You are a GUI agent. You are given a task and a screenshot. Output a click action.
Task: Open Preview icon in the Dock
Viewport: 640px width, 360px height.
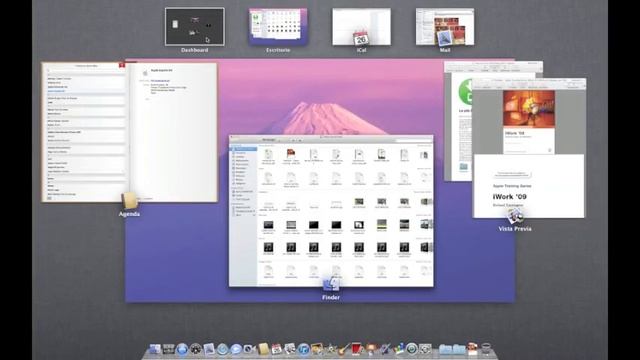[x=290, y=349]
